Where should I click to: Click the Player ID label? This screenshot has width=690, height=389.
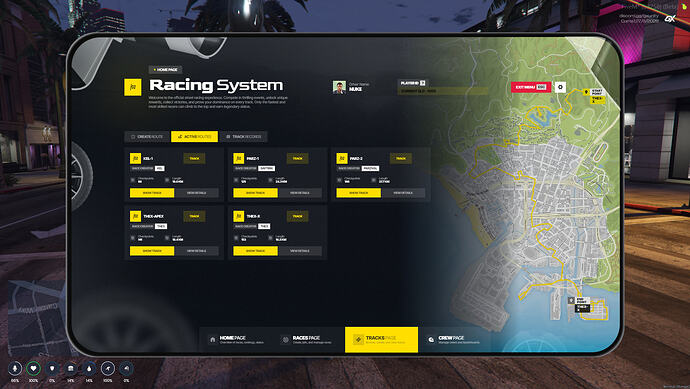(x=412, y=83)
